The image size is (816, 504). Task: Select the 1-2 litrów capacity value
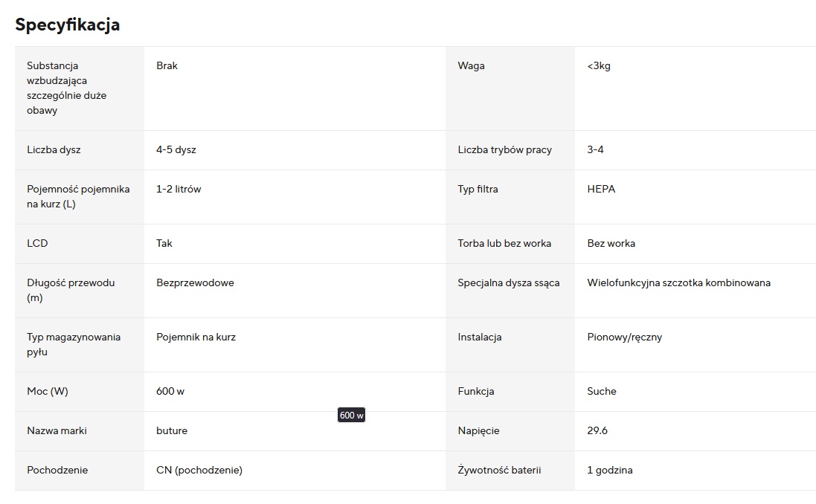click(179, 189)
